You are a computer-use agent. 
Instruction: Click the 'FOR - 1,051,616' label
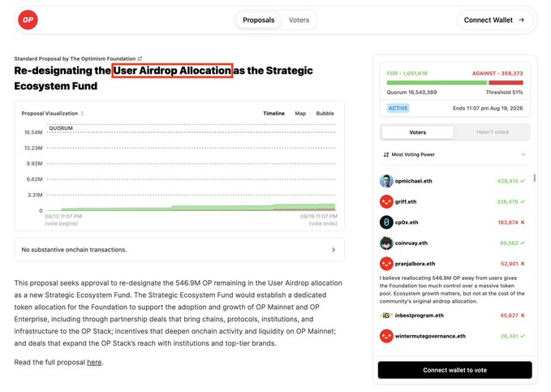pos(407,73)
